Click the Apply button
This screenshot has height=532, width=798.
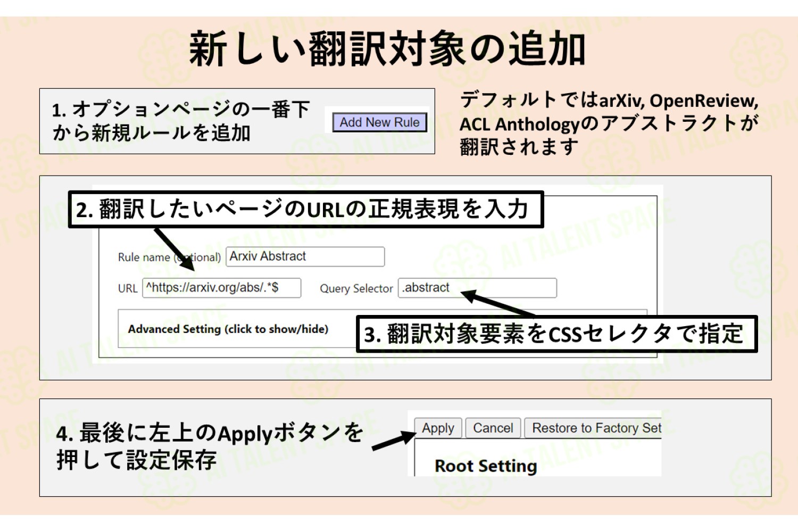(x=438, y=428)
